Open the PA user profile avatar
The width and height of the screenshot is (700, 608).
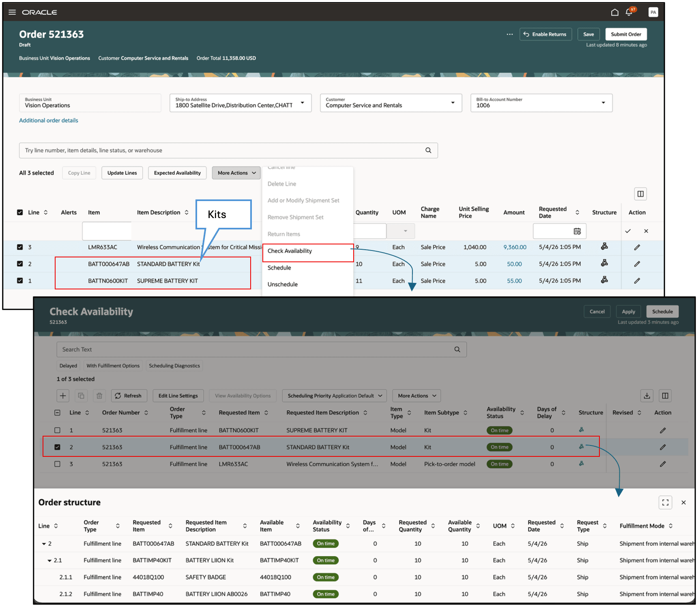653,12
